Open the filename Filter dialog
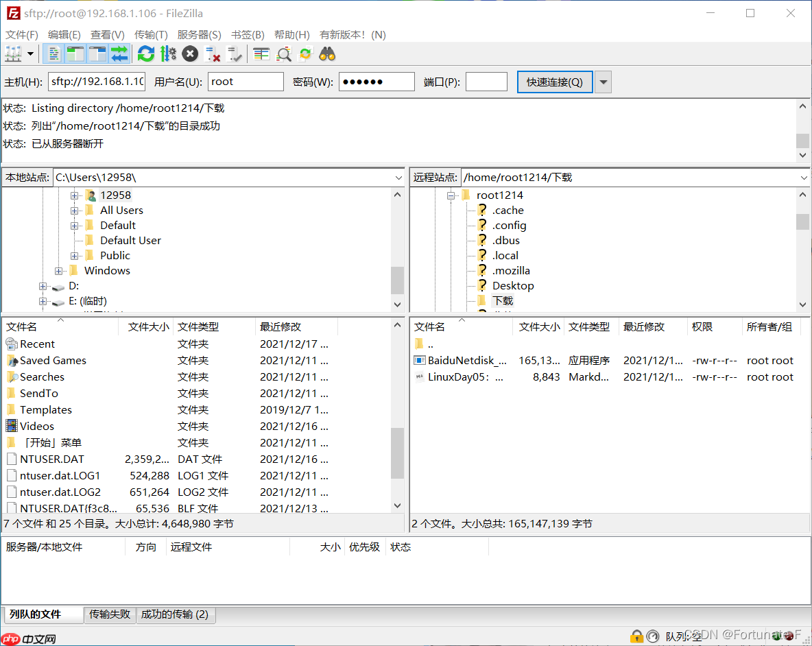 283,53
